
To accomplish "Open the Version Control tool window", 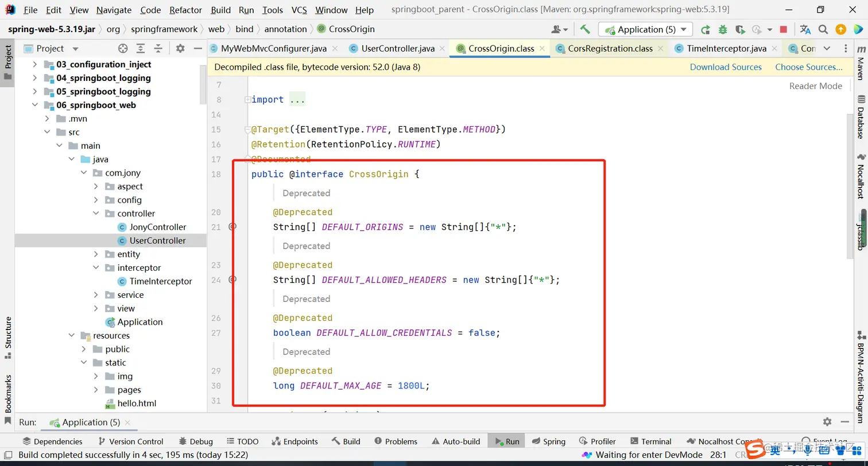I will (x=131, y=441).
